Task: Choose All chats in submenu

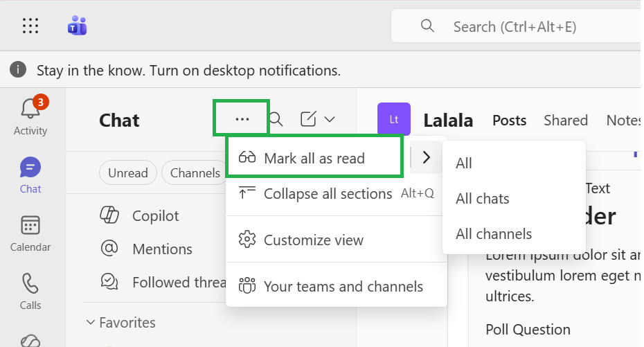Action: pos(483,199)
